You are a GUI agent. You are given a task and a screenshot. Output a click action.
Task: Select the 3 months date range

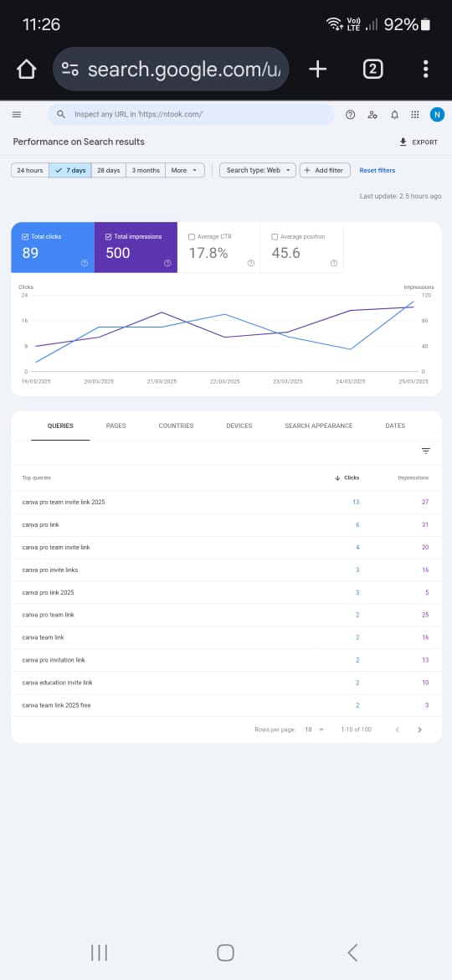tap(146, 170)
